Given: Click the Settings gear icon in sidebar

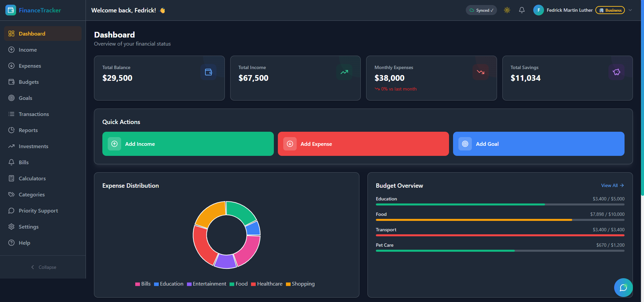Looking at the screenshot, I should (x=11, y=227).
